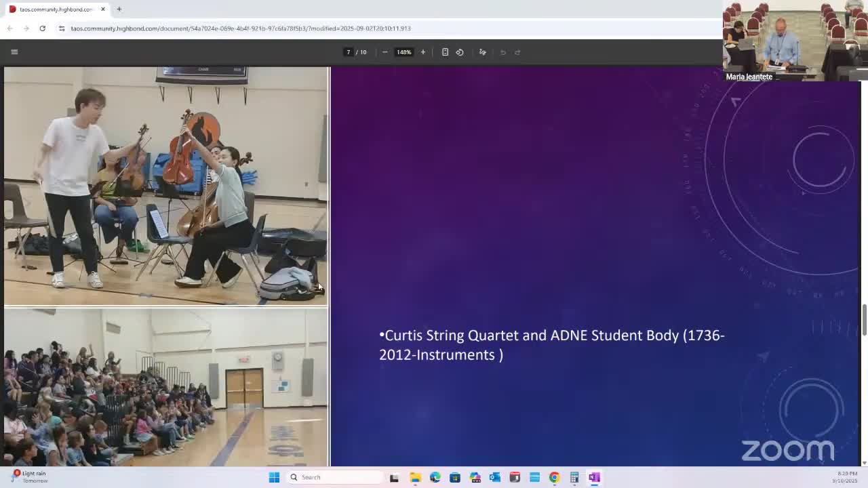Click the Light rain weather widget
Image resolution: width=868 pixels, height=488 pixels.
(31, 476)
